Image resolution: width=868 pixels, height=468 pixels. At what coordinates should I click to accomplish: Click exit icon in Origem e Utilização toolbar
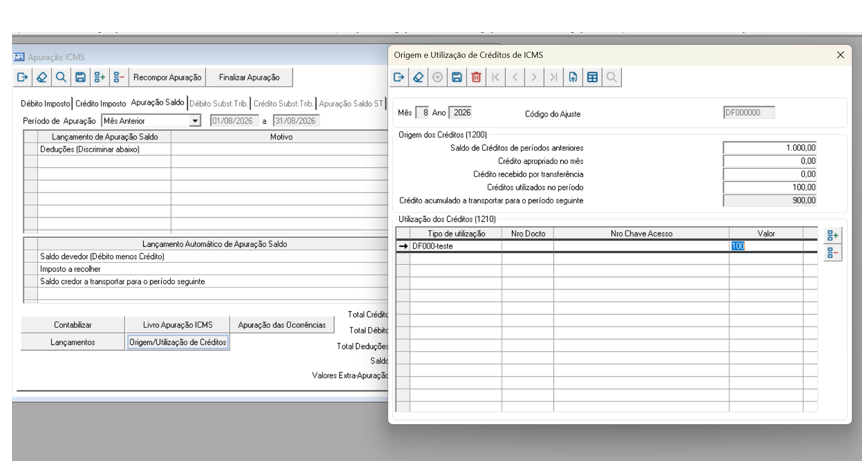(x=399, y=78)
